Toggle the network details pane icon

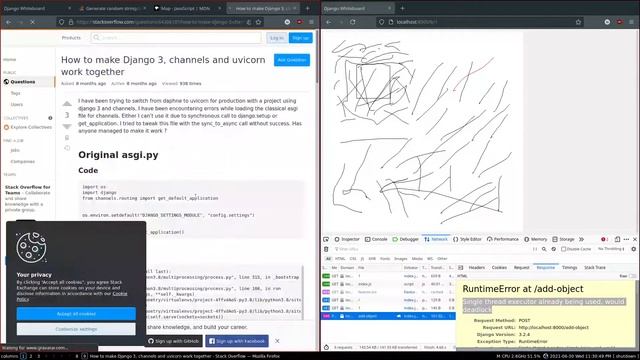(460, 268)
